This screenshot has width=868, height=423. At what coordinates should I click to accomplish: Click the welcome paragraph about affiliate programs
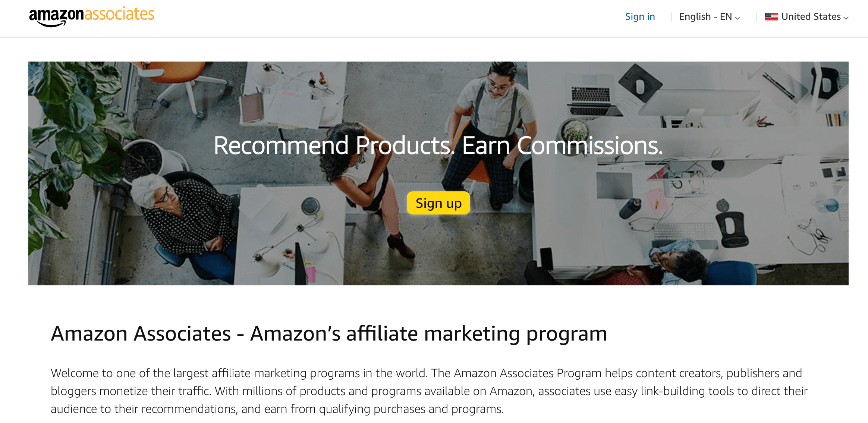point(429,391)
